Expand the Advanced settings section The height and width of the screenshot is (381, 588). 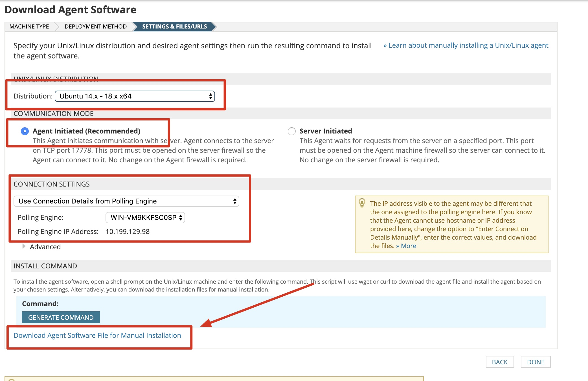click(x=45, y=247)
